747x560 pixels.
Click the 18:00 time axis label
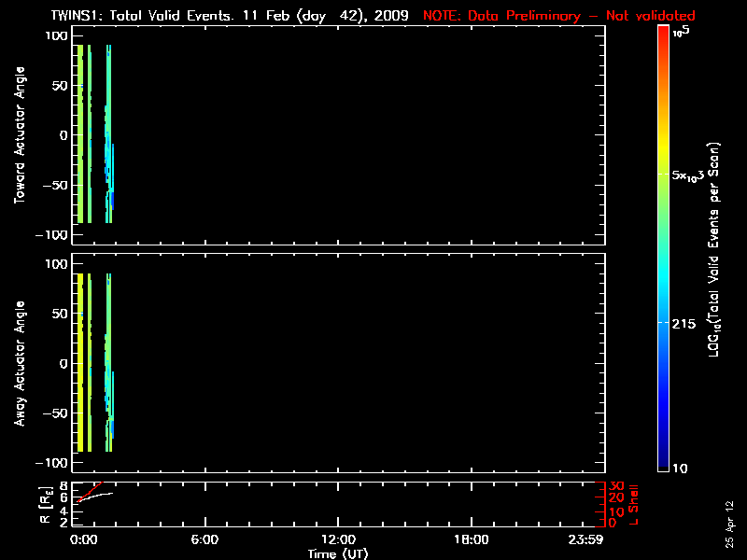[x=471, y=540]
